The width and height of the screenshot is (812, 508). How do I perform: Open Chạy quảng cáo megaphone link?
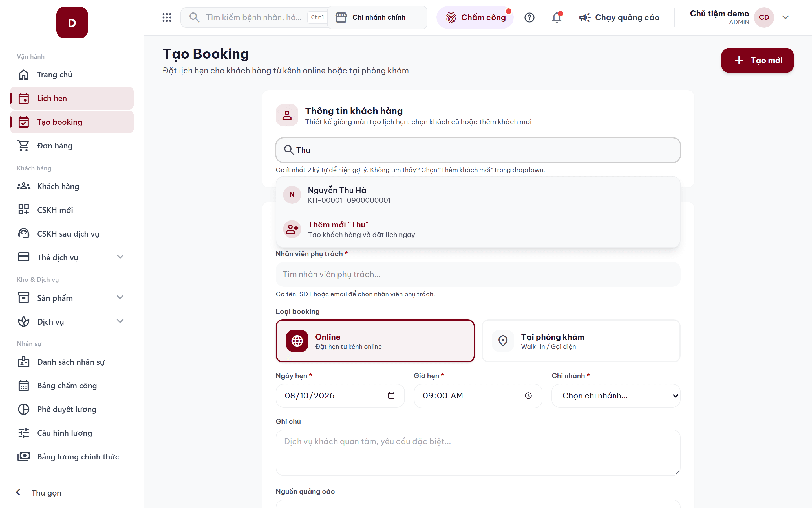pyautogui.click(x=619, y=17)
